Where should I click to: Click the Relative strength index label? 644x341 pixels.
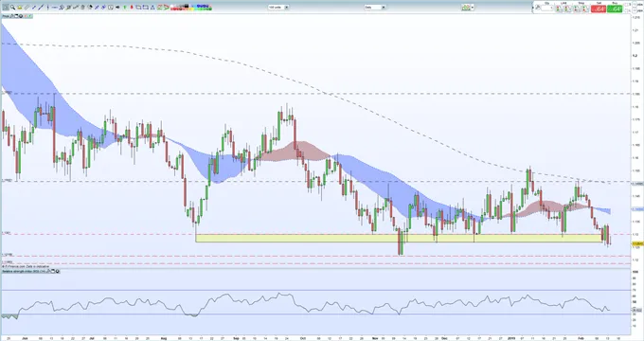24,271
